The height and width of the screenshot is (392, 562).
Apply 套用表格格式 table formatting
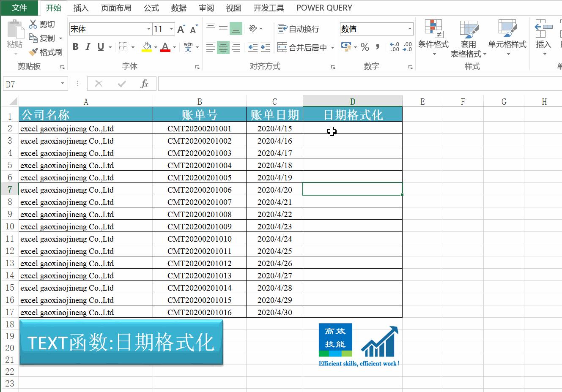[x=469, y=38]
